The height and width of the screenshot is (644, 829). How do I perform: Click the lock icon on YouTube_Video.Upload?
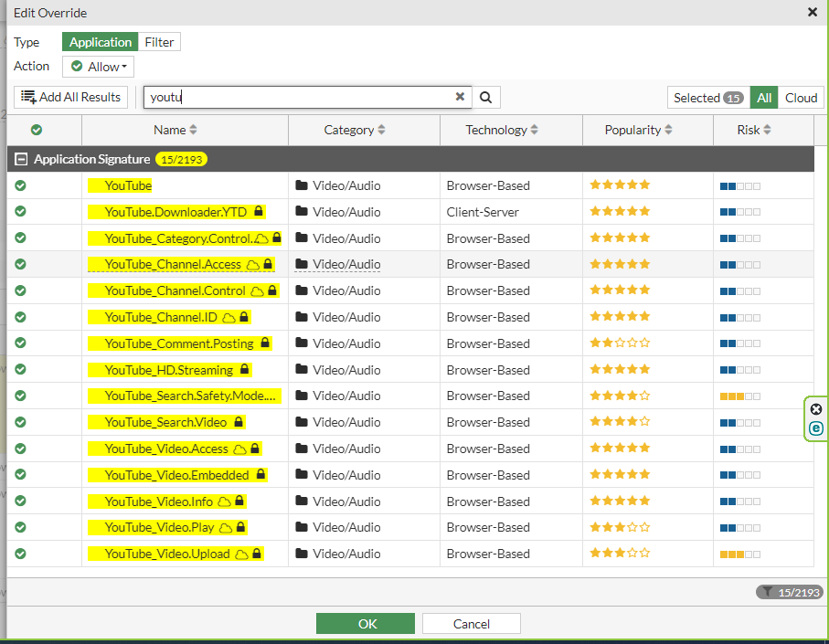(x=257, y=554)
